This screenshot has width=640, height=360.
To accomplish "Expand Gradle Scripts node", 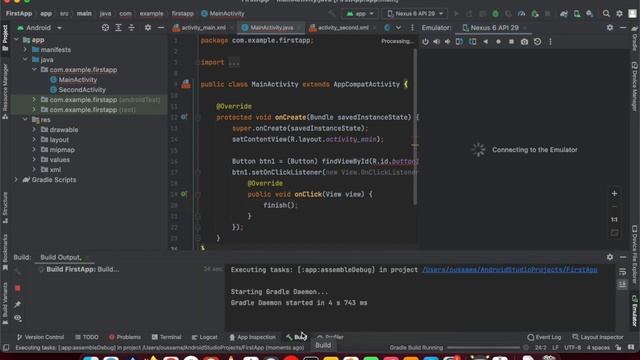I will pyautogui.click(x=16, y=180).
